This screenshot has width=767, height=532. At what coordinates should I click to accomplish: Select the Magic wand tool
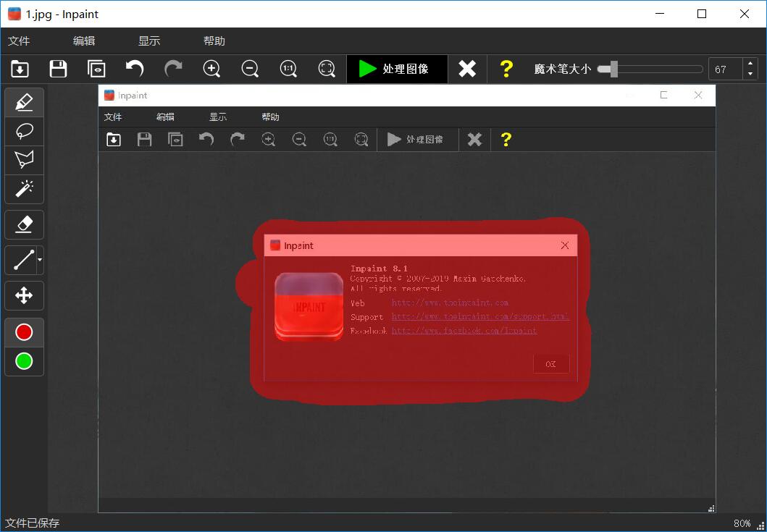click(24, 189)
